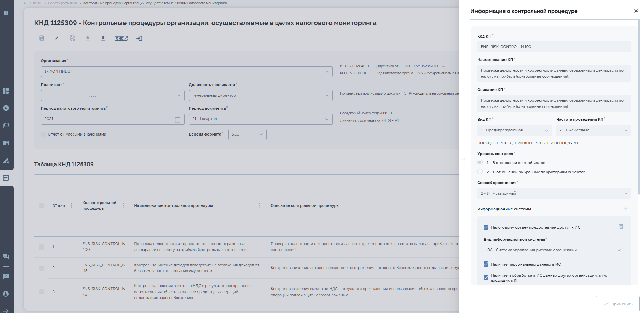Open column menu for 'Наименование контрольной процедуры'
The image size is (644, 313).
point(260,205)
